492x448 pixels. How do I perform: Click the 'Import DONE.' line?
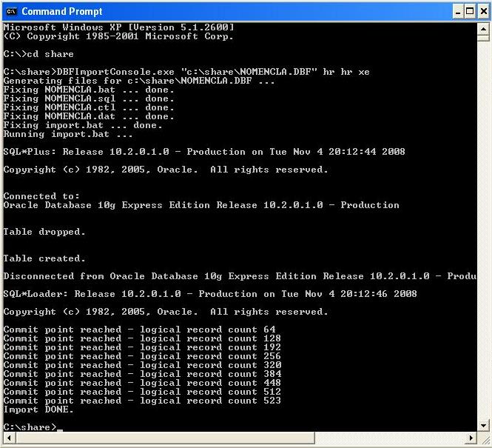(38, 409)
